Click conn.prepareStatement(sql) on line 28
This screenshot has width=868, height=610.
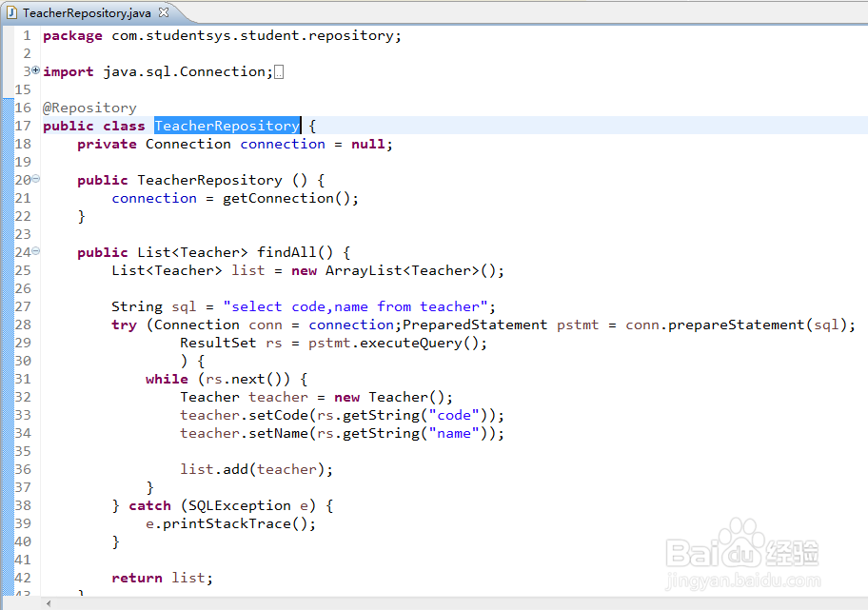(x=737, y=325)
